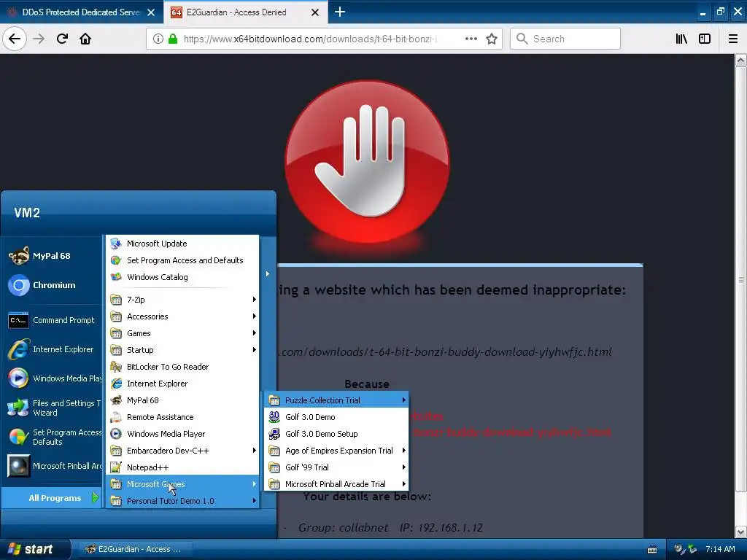Expand Age of Empires Expansion Trial submenu
Viewport: 747px width, 560px height.
click(x=336, y=451)
